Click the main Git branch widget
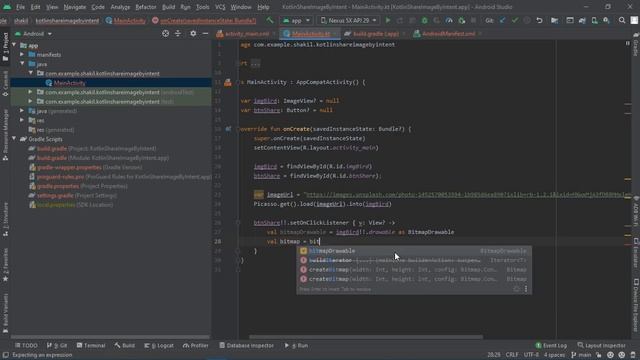 pos(582,355)
